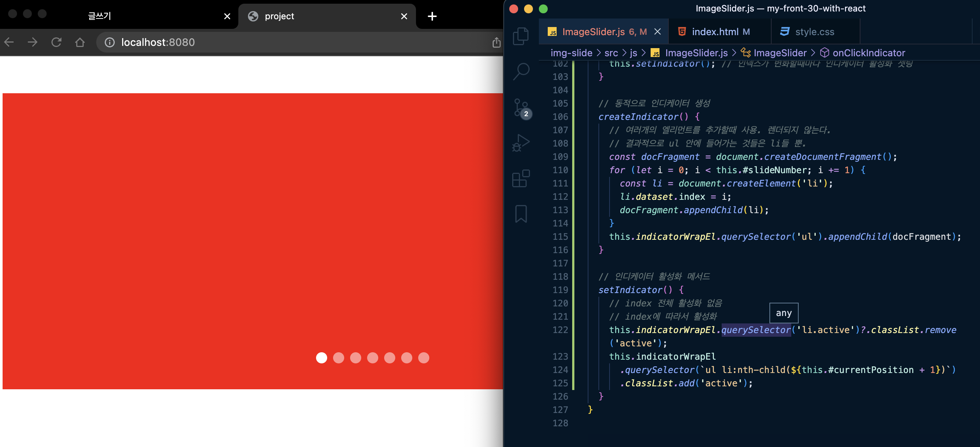Expand the ImageSlider class breadcrumb
Image resolution: width=980 pixels, height=447 pixels.
click(x=779, y=53)
